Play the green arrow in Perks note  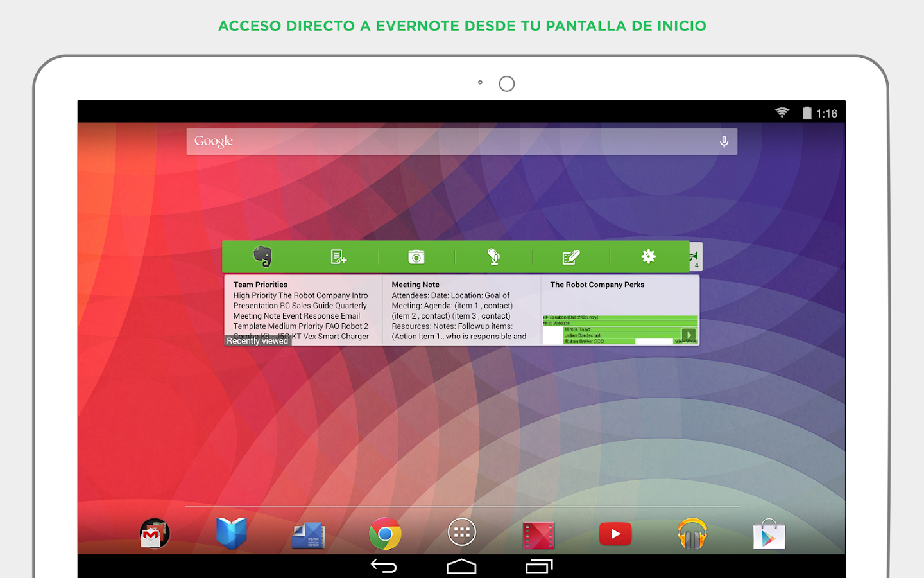(689, 335)
